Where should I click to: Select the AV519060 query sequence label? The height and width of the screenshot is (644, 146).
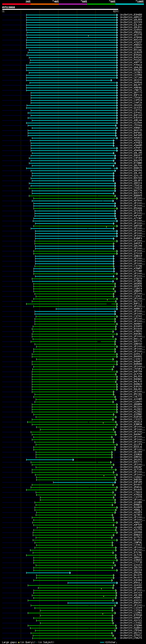(x=8, y=8)
